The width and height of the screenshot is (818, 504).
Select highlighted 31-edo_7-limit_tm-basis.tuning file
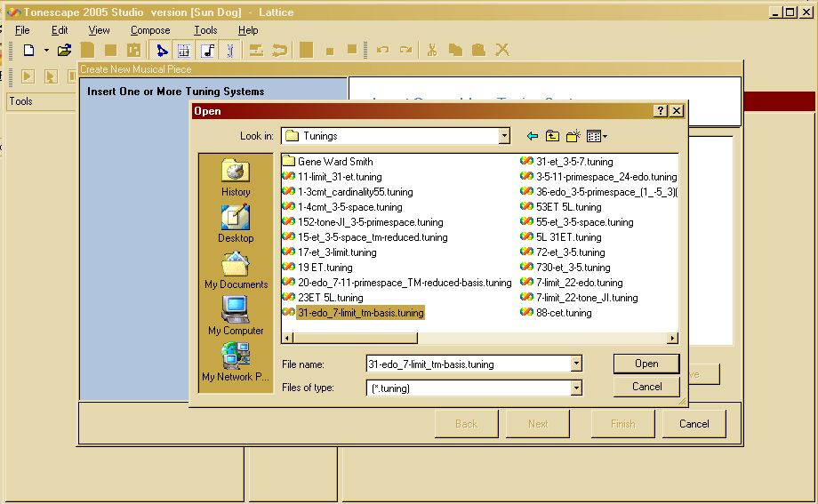click(x=353, y=313)
